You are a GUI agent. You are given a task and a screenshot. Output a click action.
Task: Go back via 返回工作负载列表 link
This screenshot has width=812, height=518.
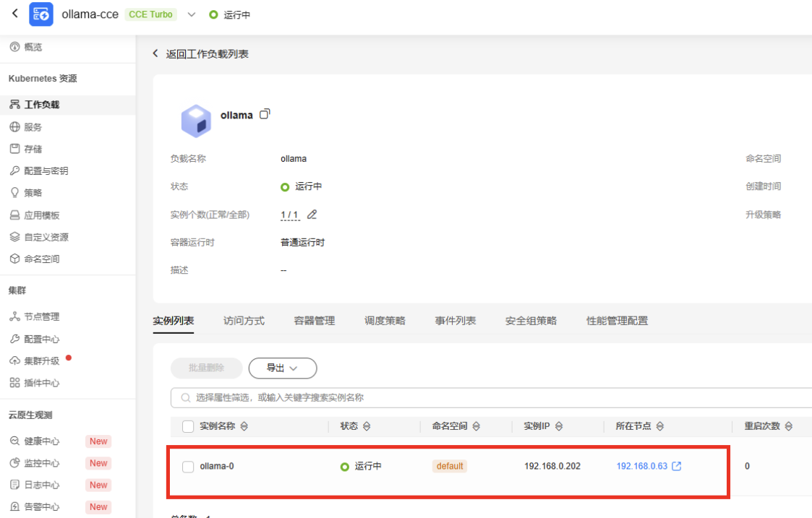[x=200, y=53]
